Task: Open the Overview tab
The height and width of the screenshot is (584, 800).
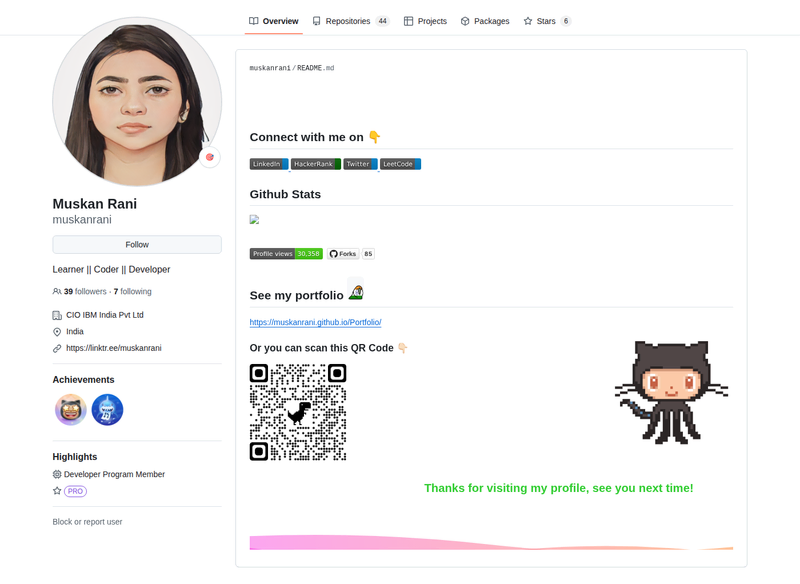Action: click(273, 21)
